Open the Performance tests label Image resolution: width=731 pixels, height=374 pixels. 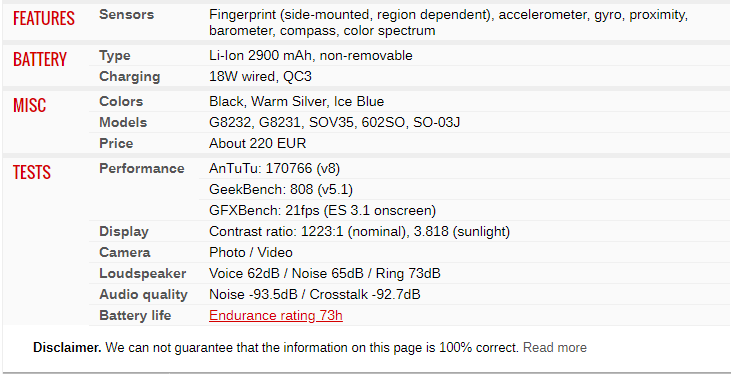141,168
